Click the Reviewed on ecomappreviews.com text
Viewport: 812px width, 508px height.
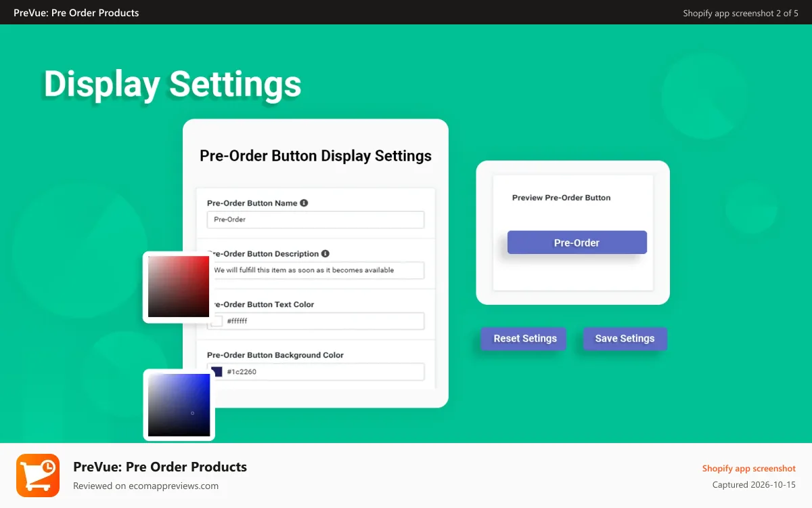pos(145,486)
